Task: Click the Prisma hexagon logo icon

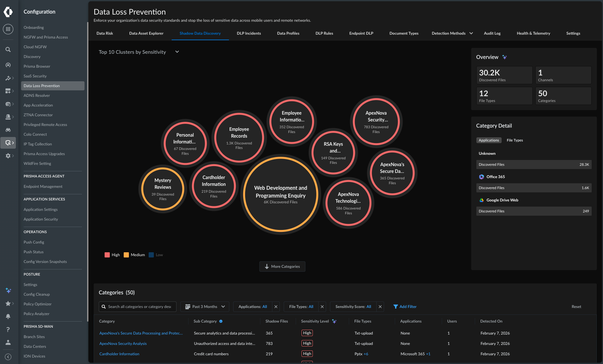Action: (8, 12)
